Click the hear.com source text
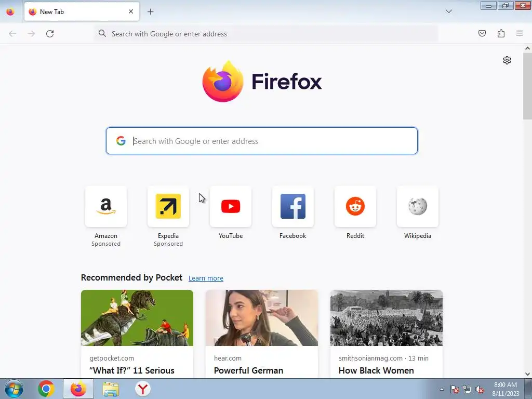532x399 pixels. [x=228, y=358]
